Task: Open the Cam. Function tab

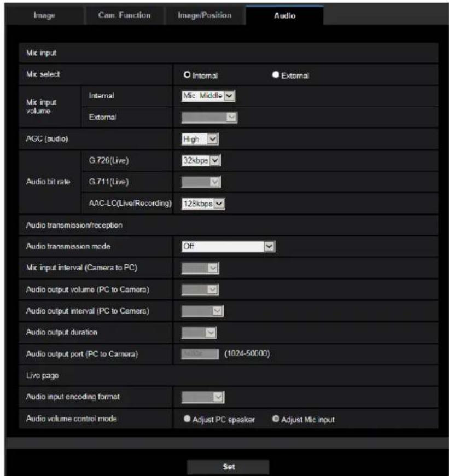Action: click(x=124, y=15)
